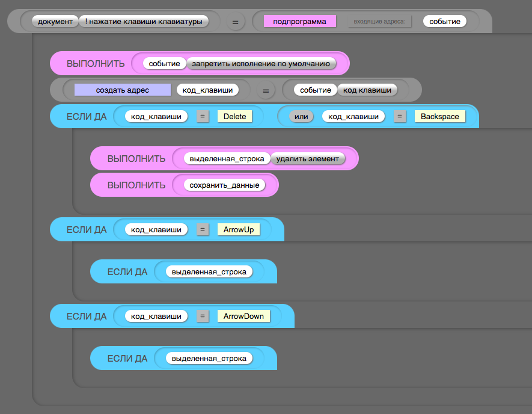The height and width of the screenshot is (414, 532).
Task: Click the "Backspace" value field
Action: (439, 117)
